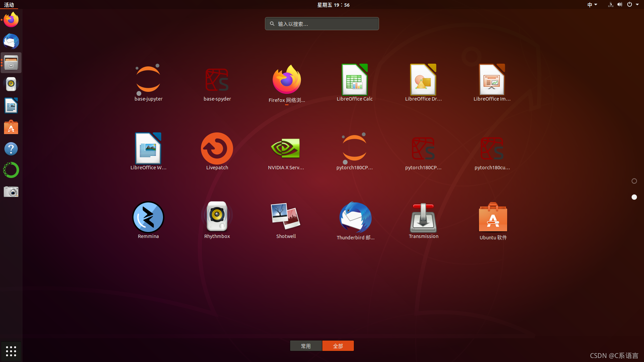Open the volume speaker icon in top bar
Image resolution: width=644 pixels, height=362 pixels.
[x=620, y=5]
